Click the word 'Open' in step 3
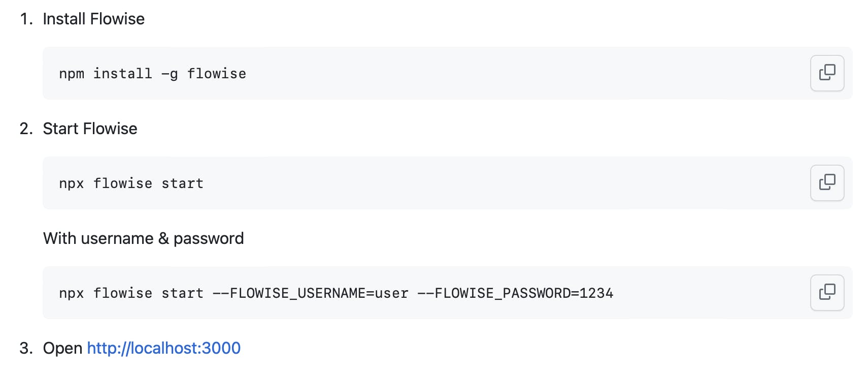 62,348
